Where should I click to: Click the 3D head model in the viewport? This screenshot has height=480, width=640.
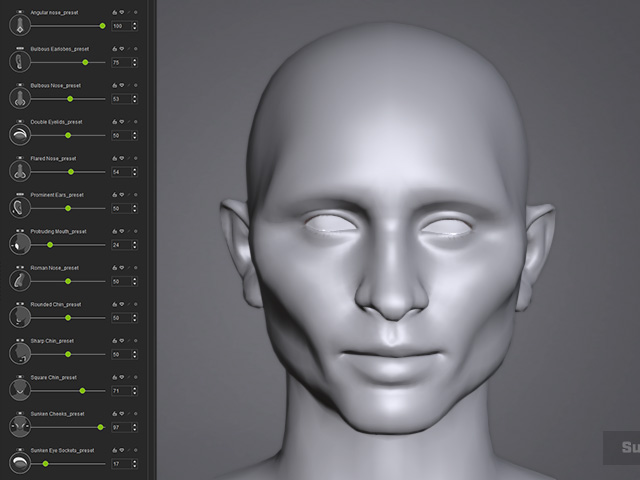coord(388,245)
